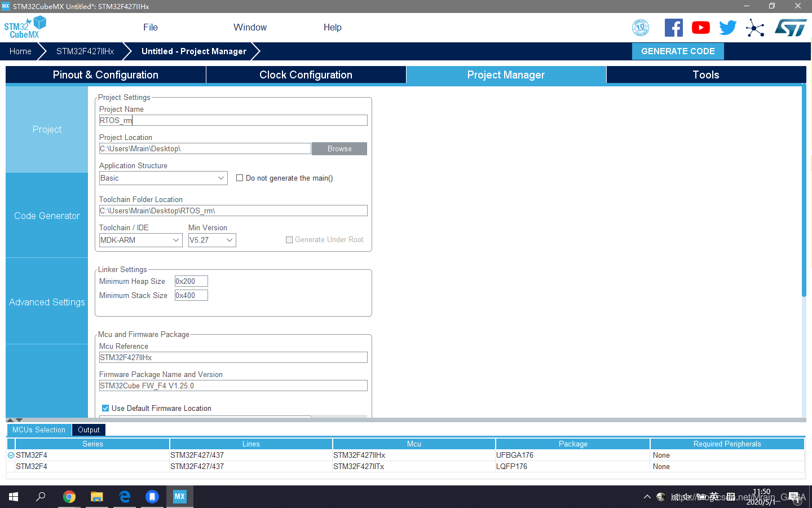Open the YouTube icon link

point(701,28)
